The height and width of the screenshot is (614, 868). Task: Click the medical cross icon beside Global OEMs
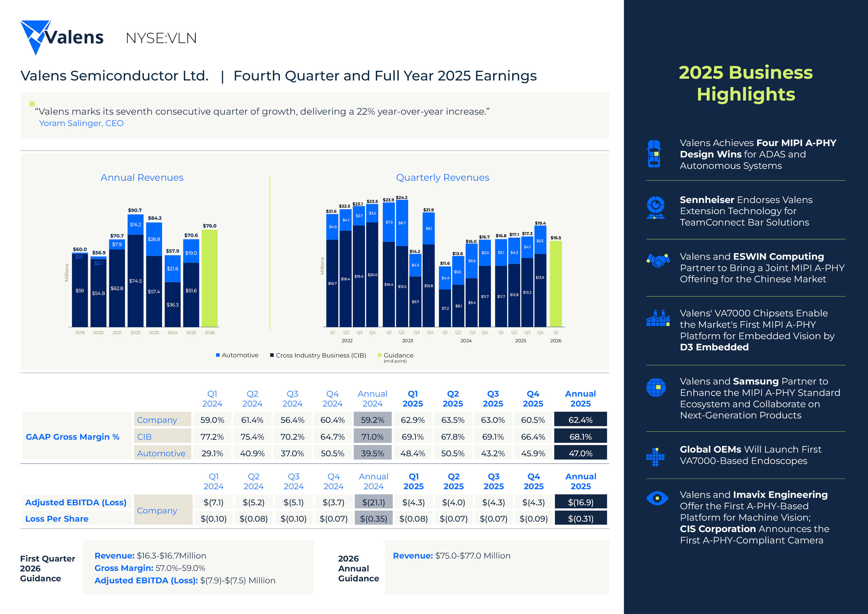tap(655, 457)
